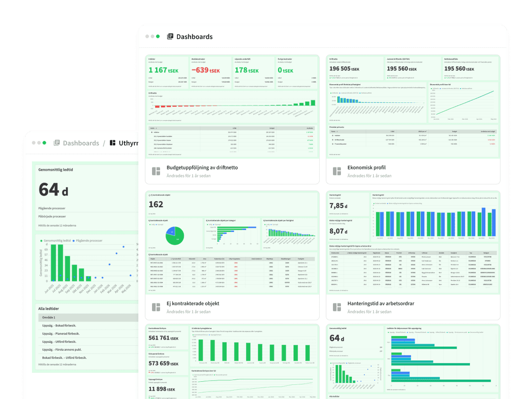Open Ekonomisk profil preview thumbnail
Screen dimensions: 532x399
pos(413,106)
